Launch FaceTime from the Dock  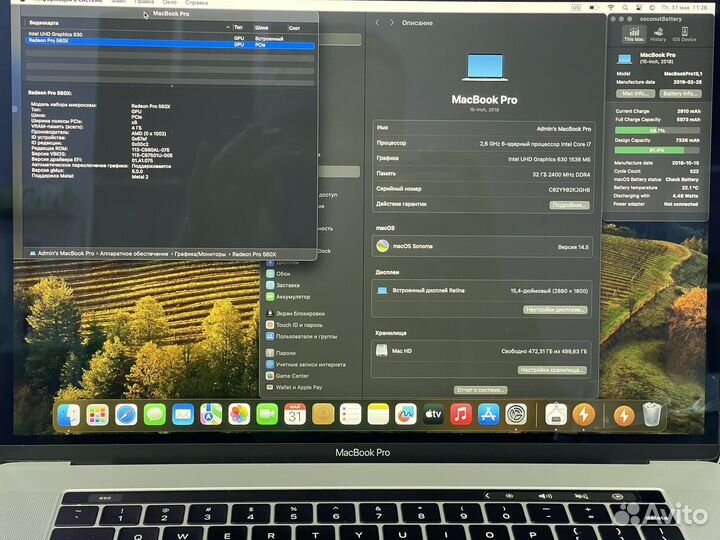click(267, 415)
